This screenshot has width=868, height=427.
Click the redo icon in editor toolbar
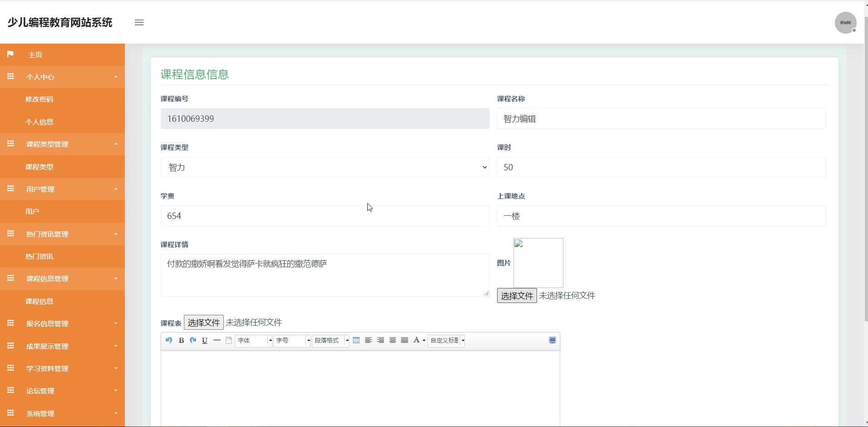tap(193, 340)
